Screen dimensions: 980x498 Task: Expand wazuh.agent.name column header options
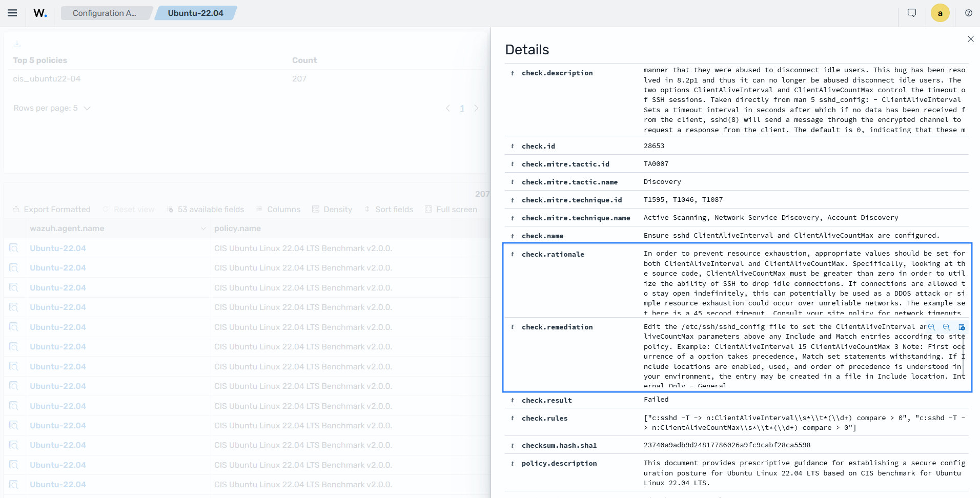pos(203,229)
